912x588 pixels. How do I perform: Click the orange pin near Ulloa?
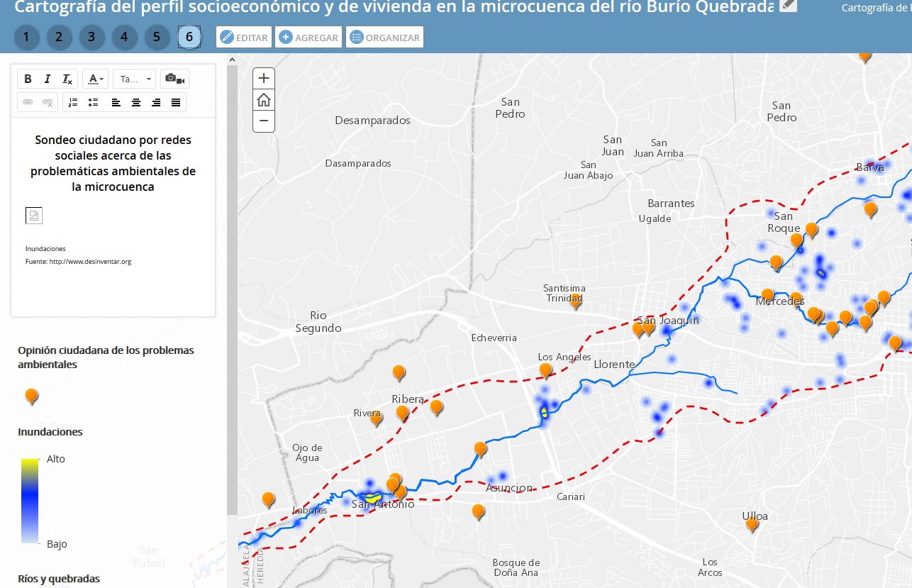(752, 525)
